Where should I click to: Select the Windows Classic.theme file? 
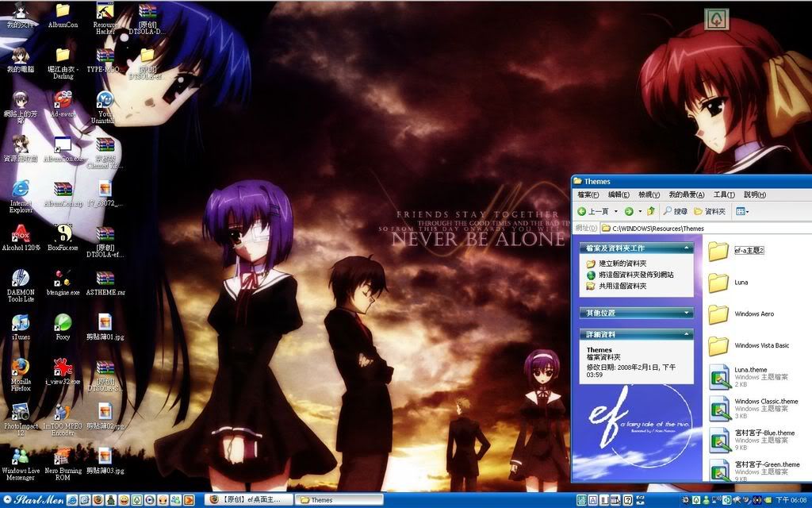tap(753, 409)
